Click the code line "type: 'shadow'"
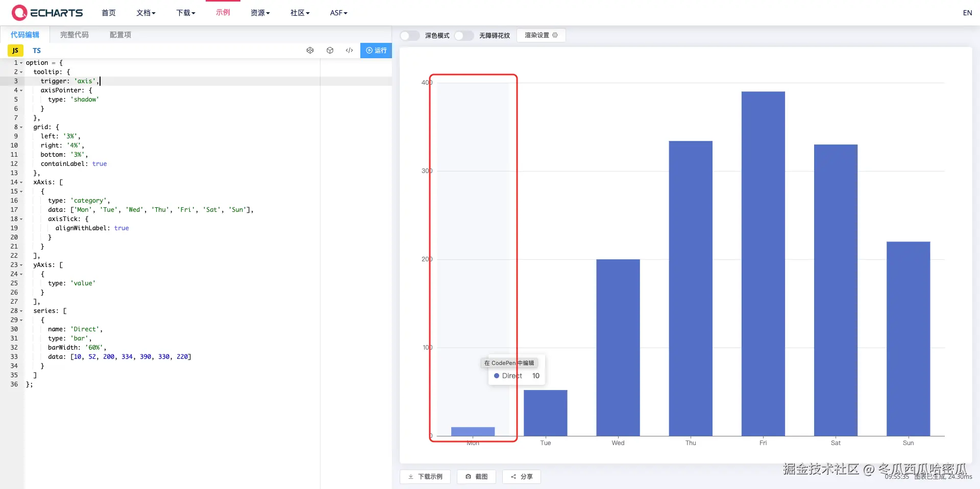 [73, 100]
